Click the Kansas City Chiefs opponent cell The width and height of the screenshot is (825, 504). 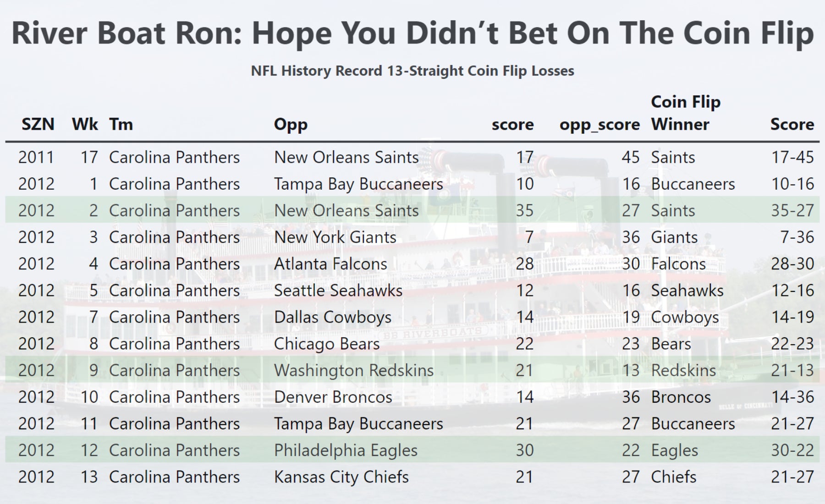tap(341, 477)
